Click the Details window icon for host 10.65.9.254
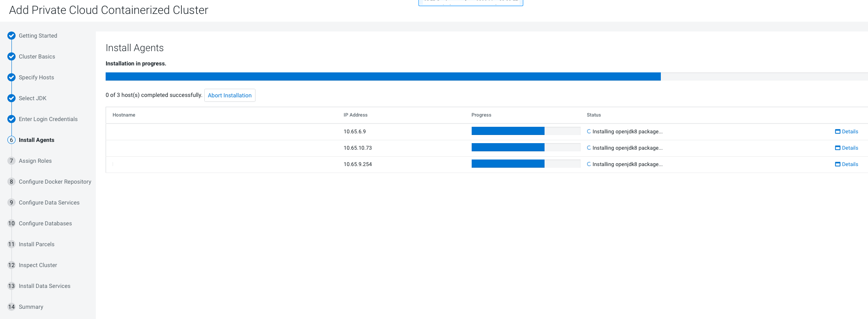 pos(837,164)
